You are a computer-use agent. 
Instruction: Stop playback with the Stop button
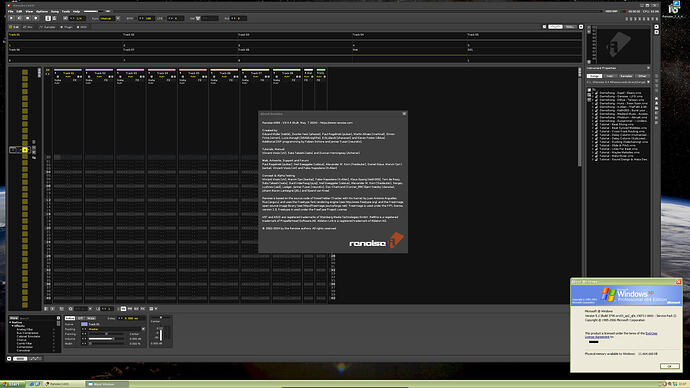(x=27, y=18)
